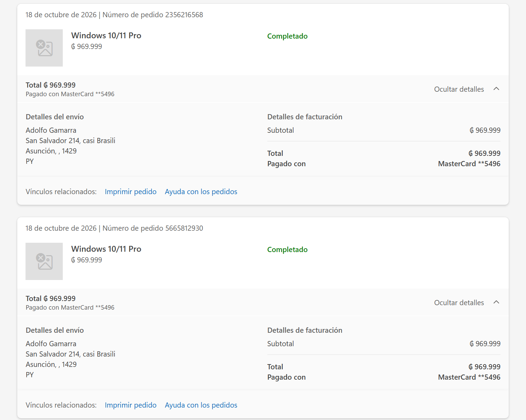
Task: Click Adolfo Gamarra shipping name in second order
Action: 51,344
